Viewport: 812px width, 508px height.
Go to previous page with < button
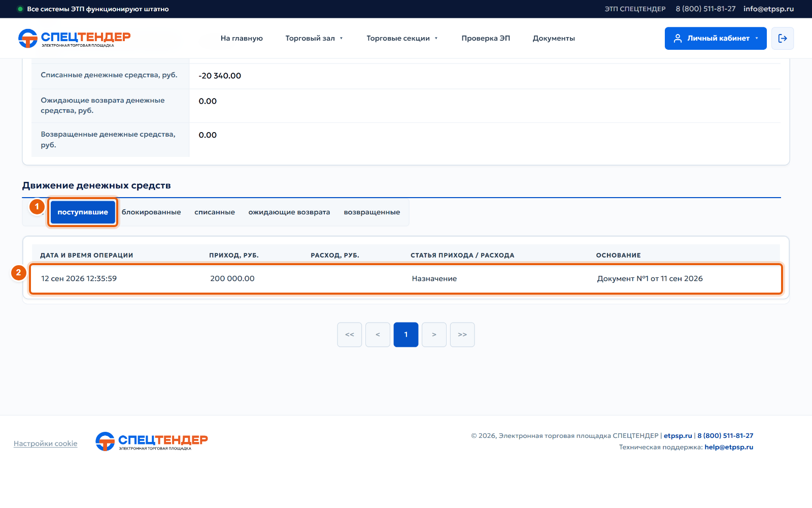click(x=378, y=335)
